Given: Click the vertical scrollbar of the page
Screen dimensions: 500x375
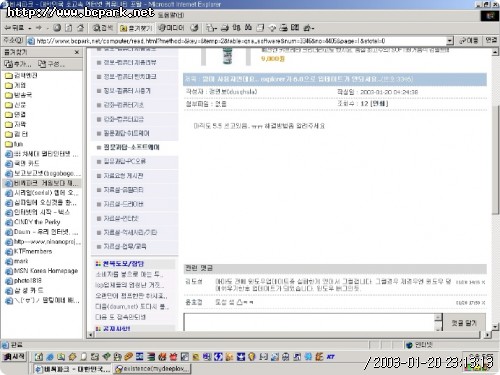Looking at the screenshot, I should (x=495, y=160).
